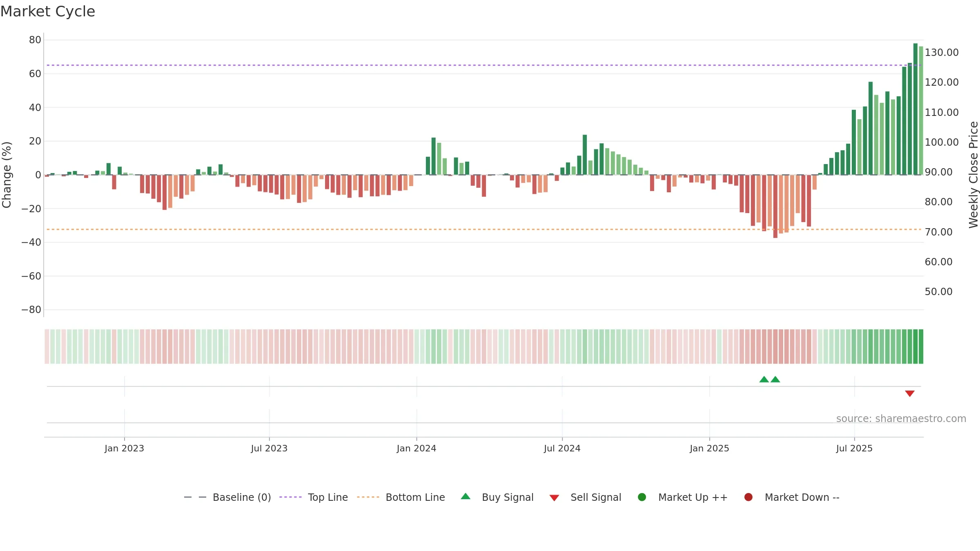Click the Weekly Close Price axis title
The image size is (980, 551).
pyautogui.click(x=973, y=175)
